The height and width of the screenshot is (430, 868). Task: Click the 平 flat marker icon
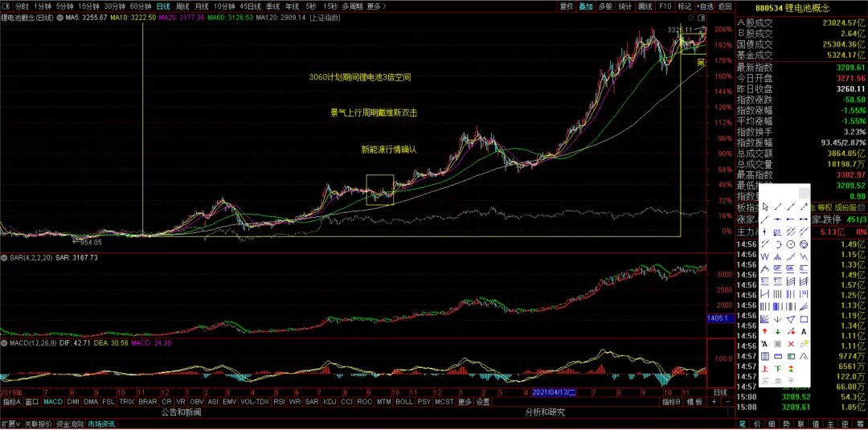tap(791, 380)
